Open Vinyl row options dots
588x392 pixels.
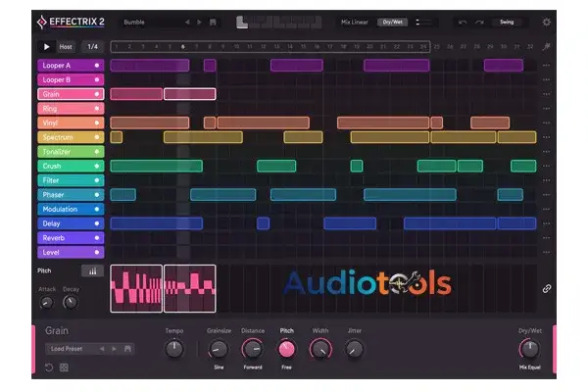click(547, 122)
